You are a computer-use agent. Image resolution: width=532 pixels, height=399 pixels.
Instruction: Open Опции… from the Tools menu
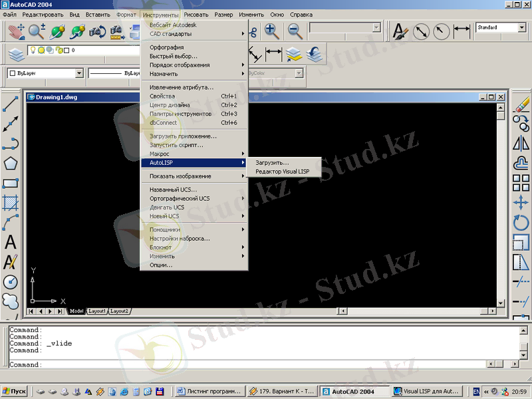point(161,265)
